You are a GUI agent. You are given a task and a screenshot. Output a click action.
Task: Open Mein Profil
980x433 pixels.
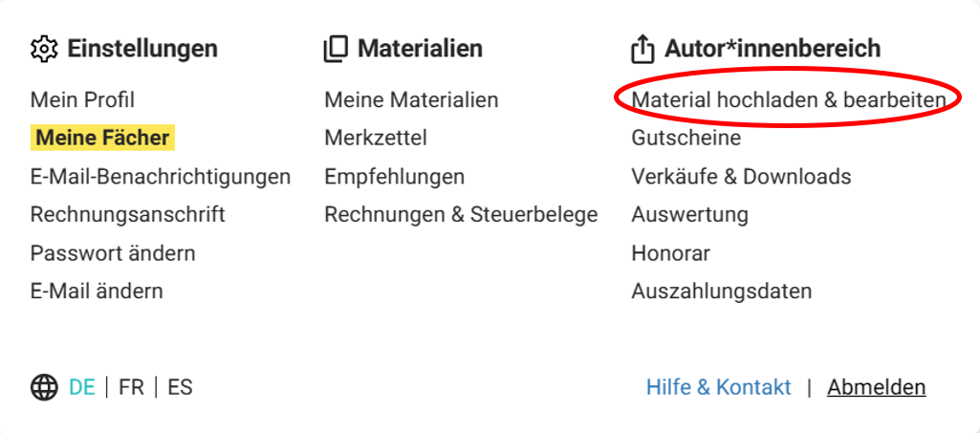[x=82, y=100]
